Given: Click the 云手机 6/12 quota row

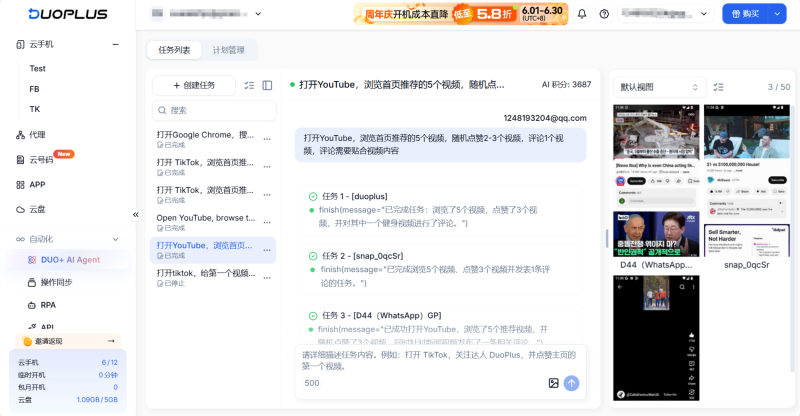Looking at the screenshot, I should coord(68,362).
